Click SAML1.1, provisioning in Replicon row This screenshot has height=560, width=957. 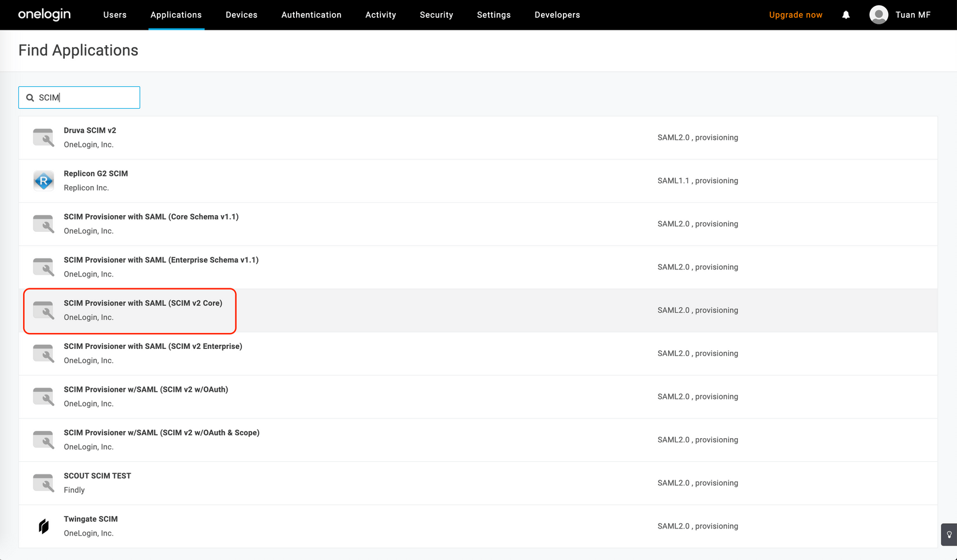coord(698,181)
